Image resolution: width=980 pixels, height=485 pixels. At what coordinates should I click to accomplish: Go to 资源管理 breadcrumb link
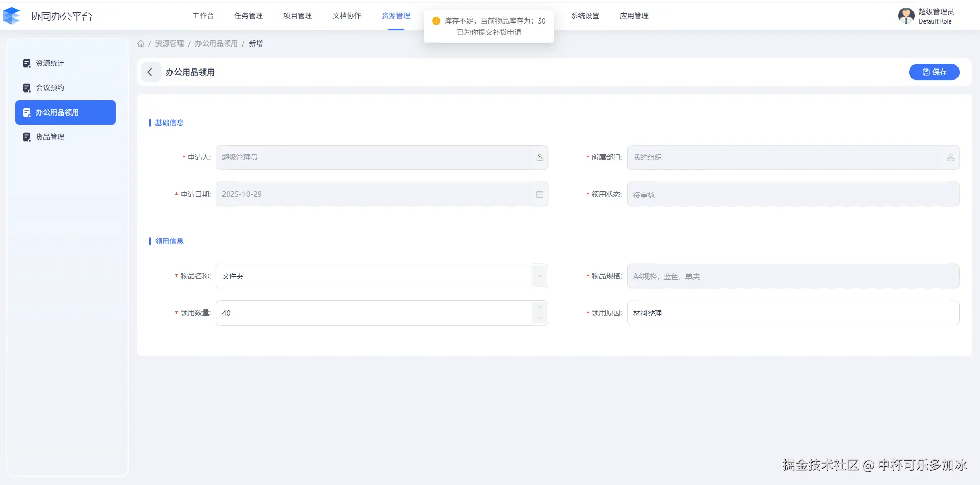pos(169,43)
